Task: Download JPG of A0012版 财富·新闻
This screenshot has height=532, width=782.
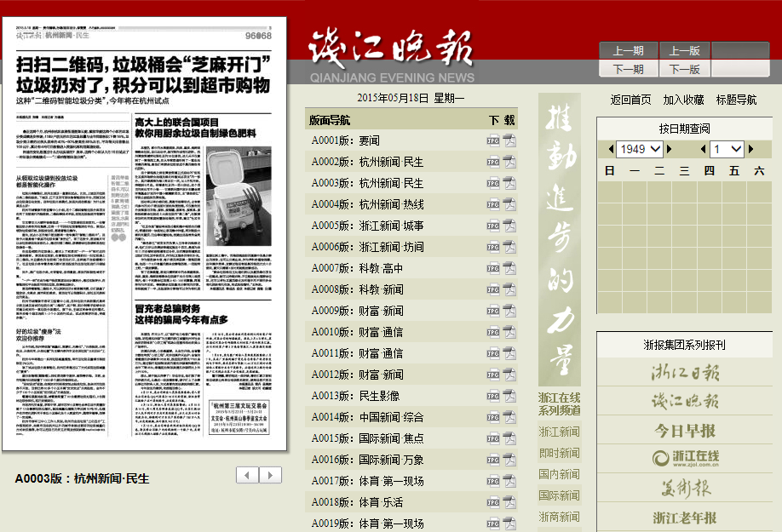Action: 492,375
